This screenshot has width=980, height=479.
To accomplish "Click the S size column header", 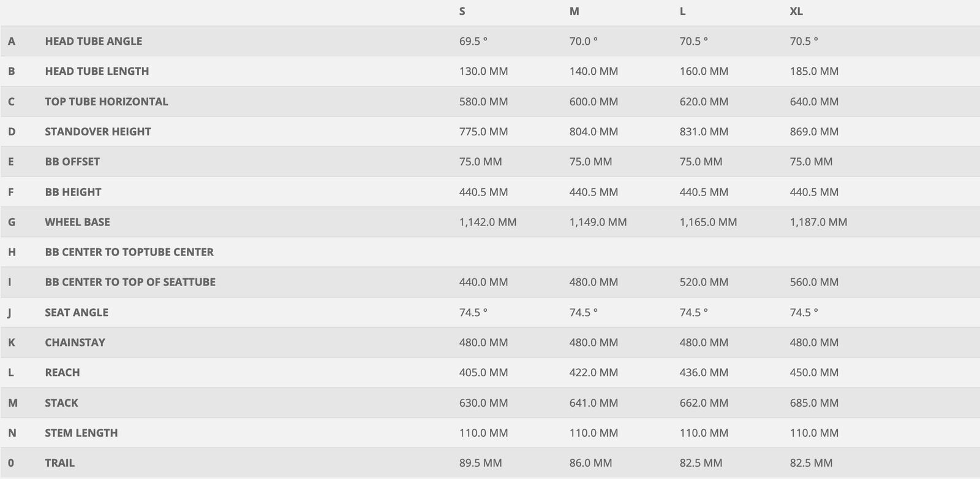I will click(x=462, y=11).
